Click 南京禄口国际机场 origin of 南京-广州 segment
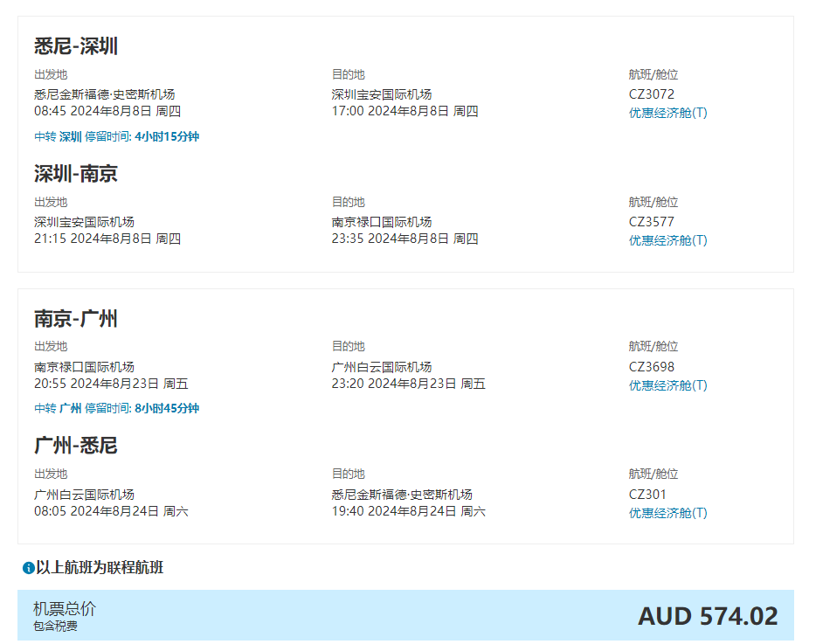 click(84, 368)
